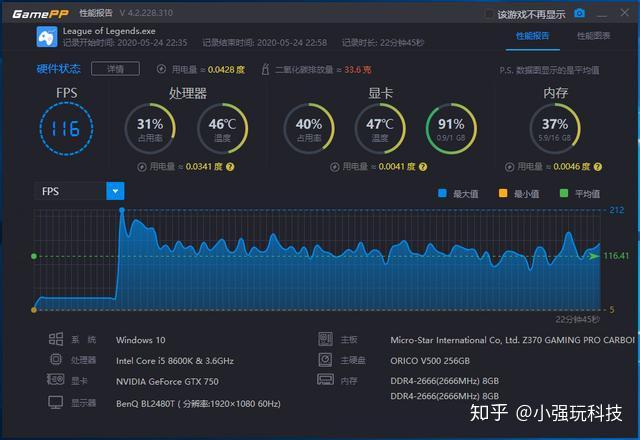Click the GPU 47℃ temperature gauge

point(380,129)
